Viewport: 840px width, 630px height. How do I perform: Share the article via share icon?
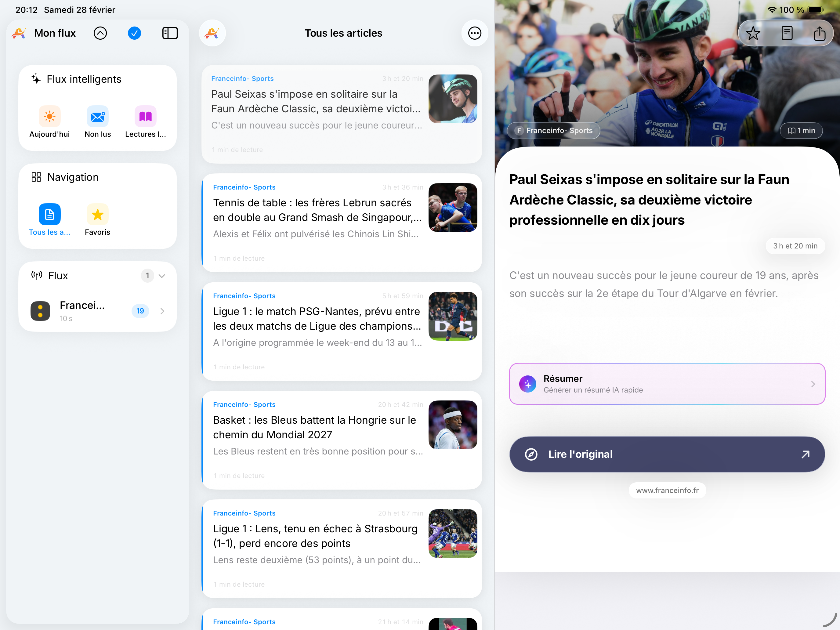click(820, 33)
